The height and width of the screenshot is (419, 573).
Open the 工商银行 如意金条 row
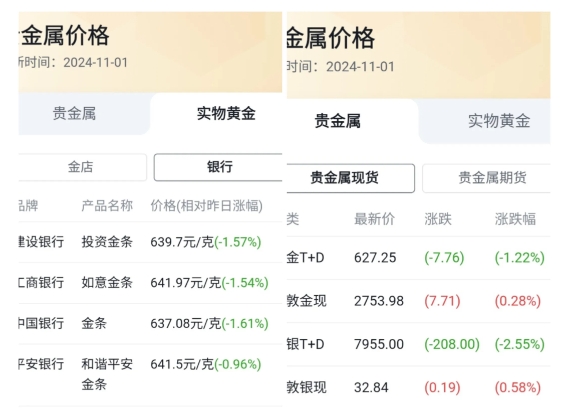[x=150, y=283]
